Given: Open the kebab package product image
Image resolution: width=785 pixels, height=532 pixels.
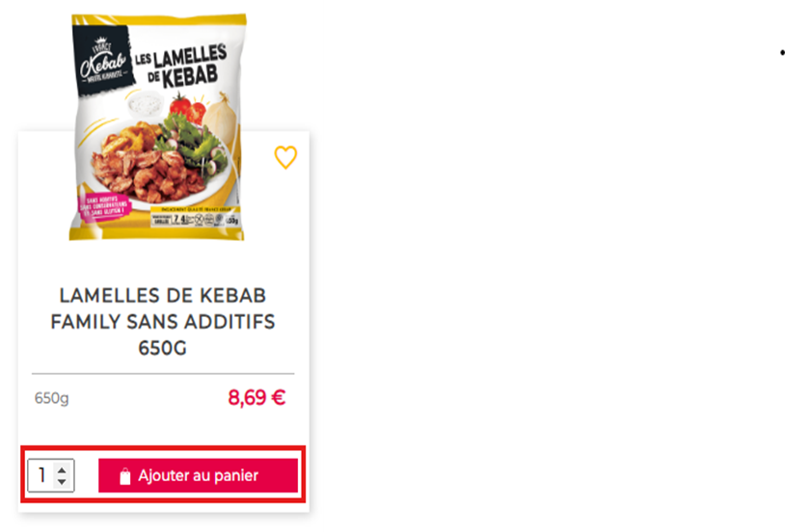Looking at the screenshot, I should pos(157,127).
